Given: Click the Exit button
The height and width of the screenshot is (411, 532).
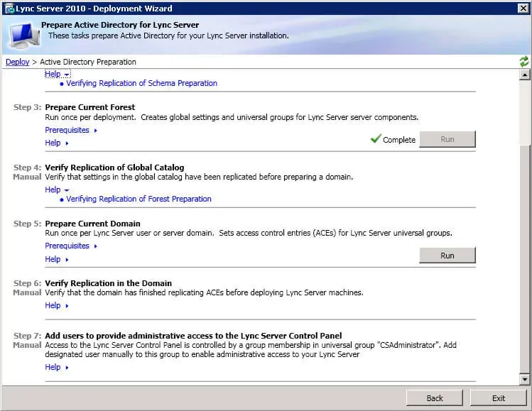Looking at the screenshot, I should (499, 398).
